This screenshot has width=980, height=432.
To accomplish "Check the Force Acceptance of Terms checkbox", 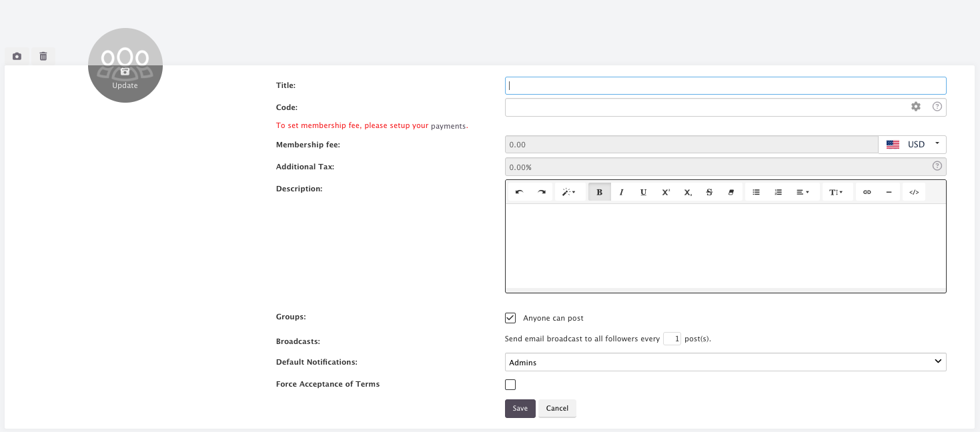I will coord(510,385).
